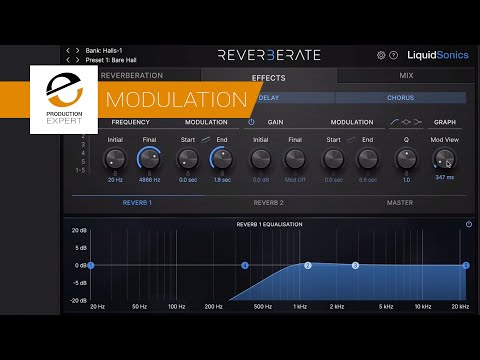Select the low shelf filter shape icon
The image size is (480, 360).
(394, 122)
